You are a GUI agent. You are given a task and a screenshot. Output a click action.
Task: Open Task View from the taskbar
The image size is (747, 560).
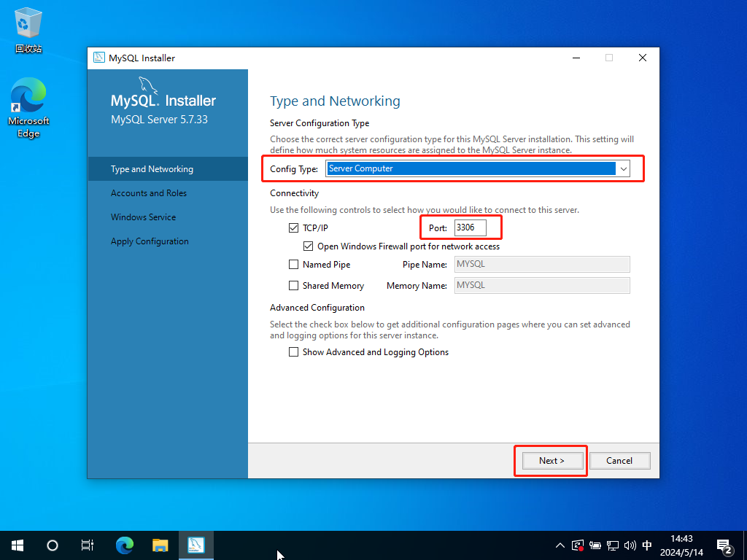tap(88, 545)
